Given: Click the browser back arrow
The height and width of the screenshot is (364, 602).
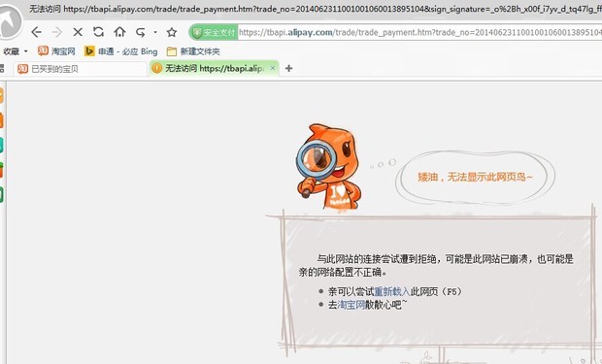Looking at the screenshot, I should 37,32.
